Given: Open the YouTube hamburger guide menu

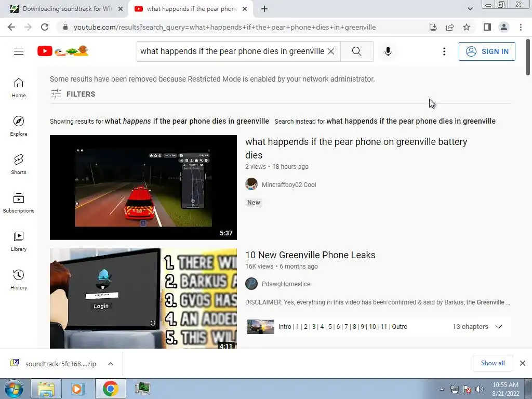Looking at the screenshot, I should pos(19,51).
